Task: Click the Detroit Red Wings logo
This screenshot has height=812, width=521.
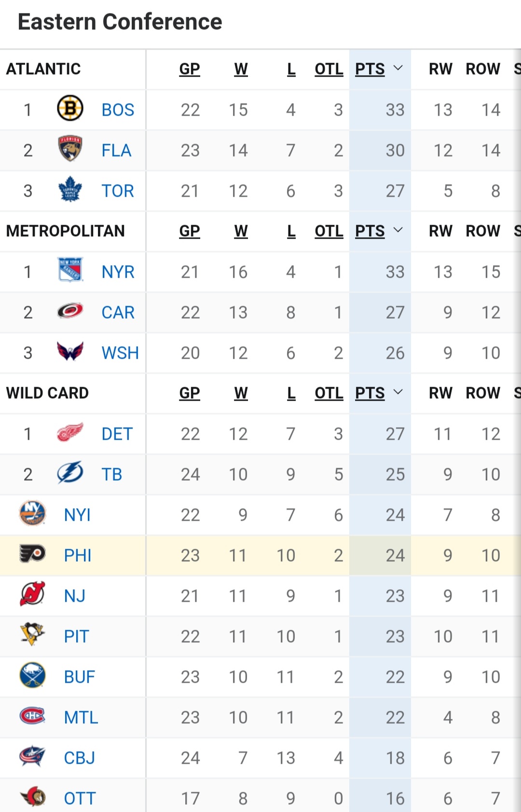Action: [70, 433]
